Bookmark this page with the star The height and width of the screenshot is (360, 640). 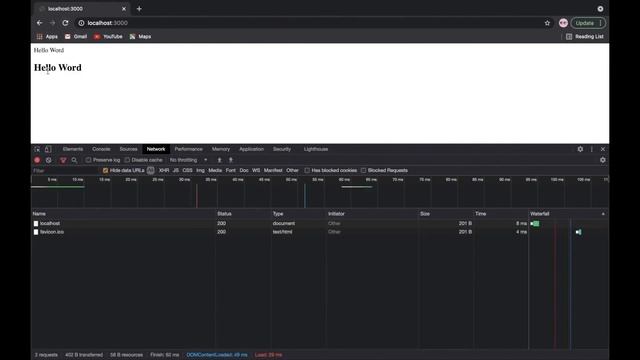click(x=547, y=23)
